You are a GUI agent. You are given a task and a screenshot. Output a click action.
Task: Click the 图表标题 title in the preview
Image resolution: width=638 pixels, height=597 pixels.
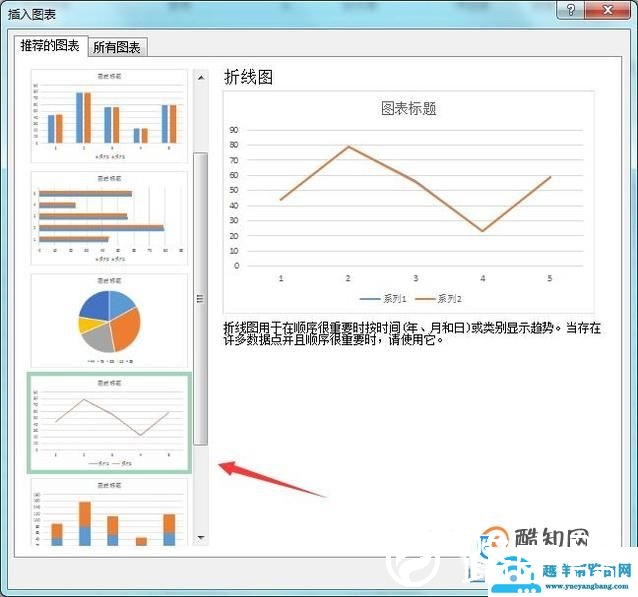409,109
